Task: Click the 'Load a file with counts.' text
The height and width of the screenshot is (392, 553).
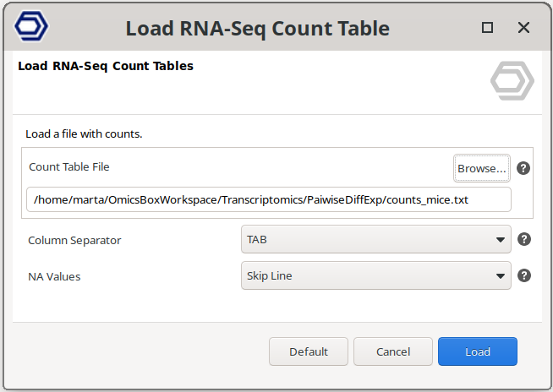Action: pyautogui.click(x=84, y=133)
